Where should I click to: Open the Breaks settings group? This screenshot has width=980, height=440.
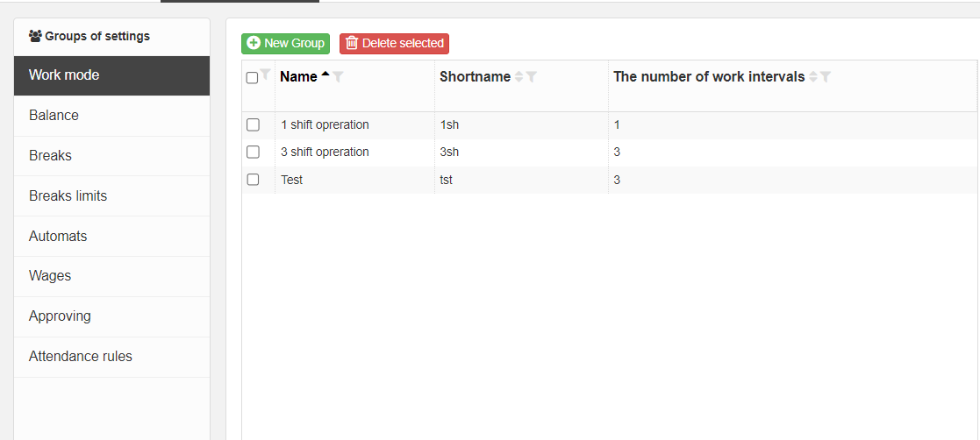click(112, 156)
